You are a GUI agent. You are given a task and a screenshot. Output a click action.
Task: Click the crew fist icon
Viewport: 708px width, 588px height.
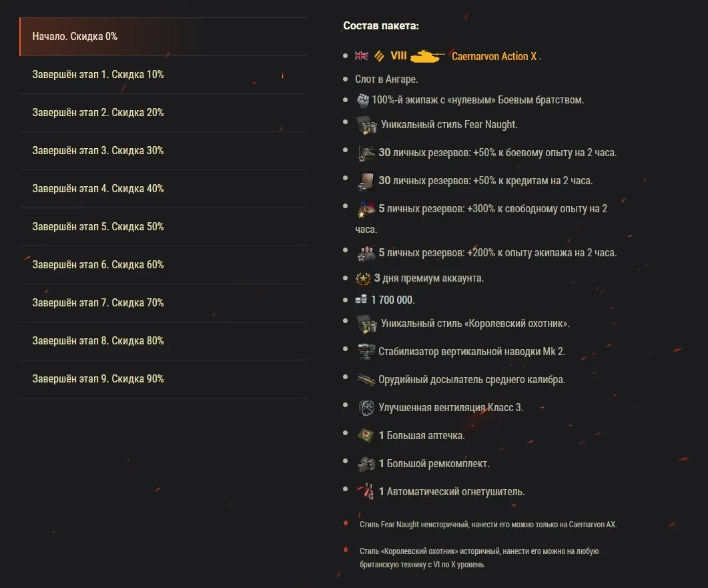pos(362,100)
